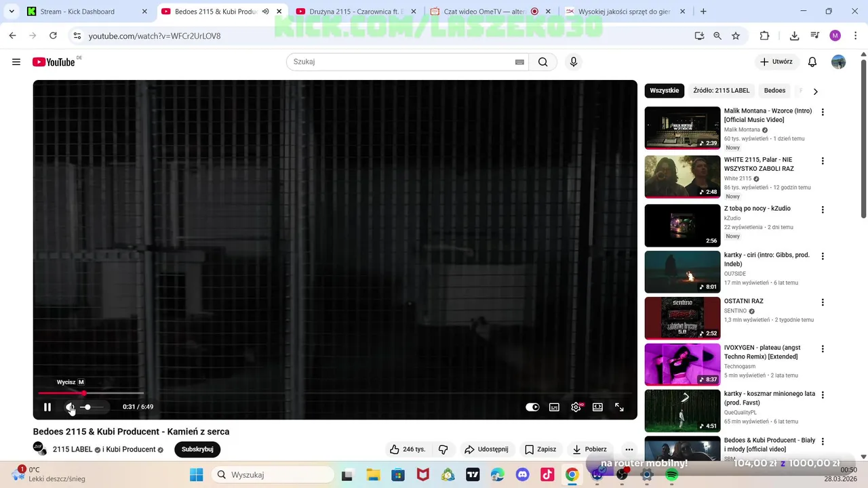This screenshot has width=868, height=488.
Task: Open Chrome downloads icon
Action: pos(795,36)
